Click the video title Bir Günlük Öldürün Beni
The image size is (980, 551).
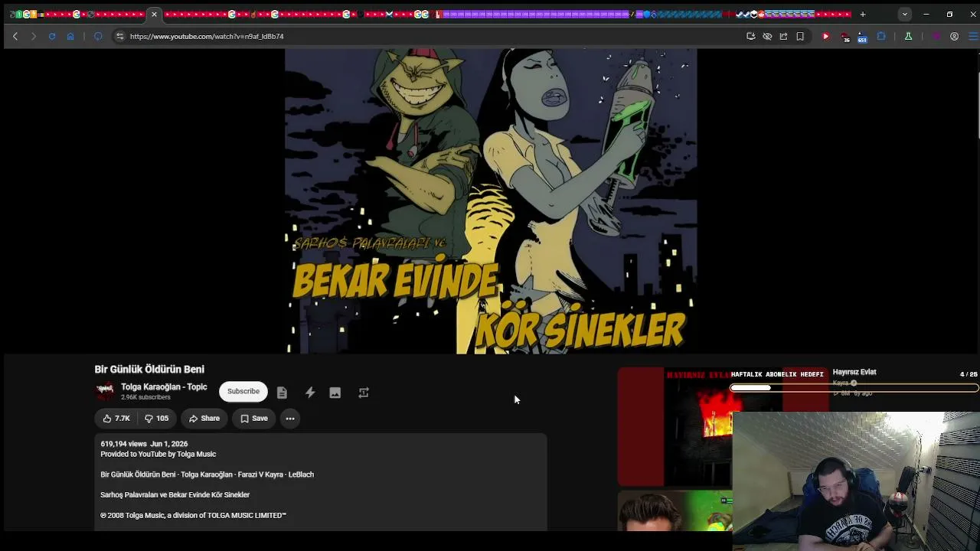pos(149,370)
